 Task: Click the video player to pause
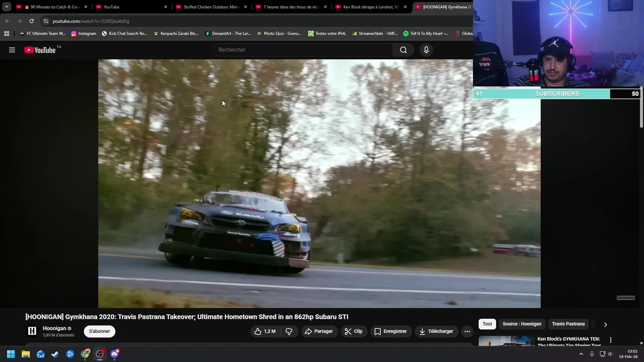click(x=319, y=184)
